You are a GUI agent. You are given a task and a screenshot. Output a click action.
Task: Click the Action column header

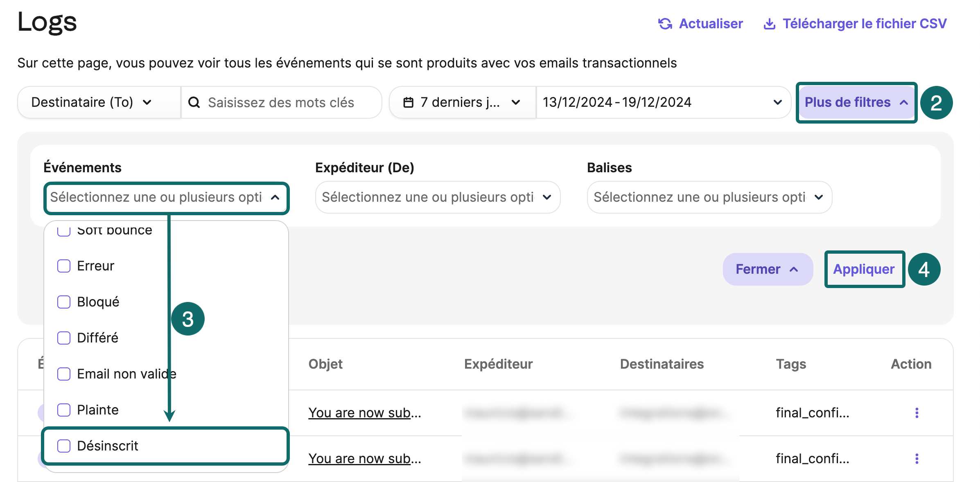911,364
